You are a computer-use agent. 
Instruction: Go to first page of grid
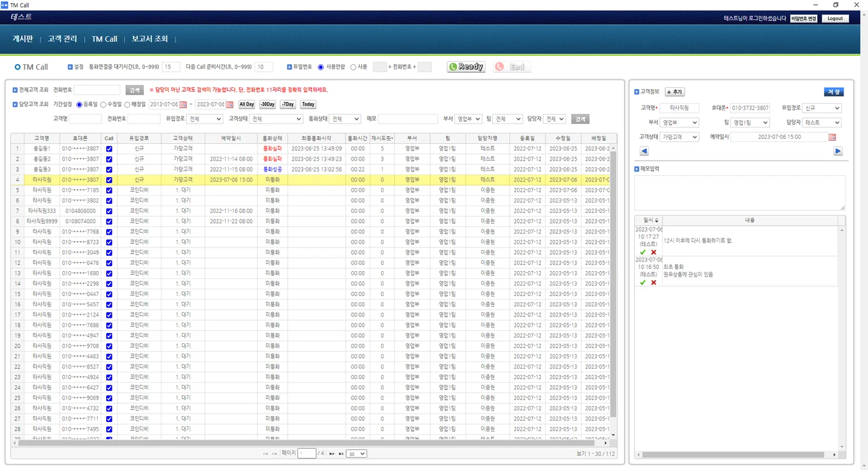(265, 454)
